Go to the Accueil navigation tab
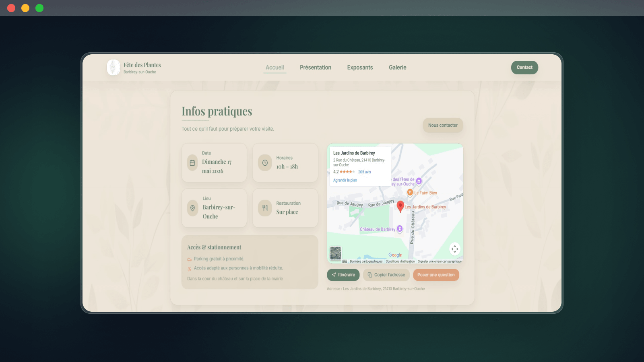 point(275,68)
